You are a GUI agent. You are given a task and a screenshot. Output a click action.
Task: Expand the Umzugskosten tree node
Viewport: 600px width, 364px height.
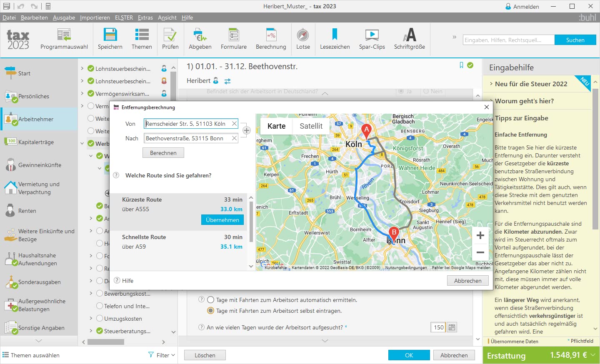click(x=91, y=319)
